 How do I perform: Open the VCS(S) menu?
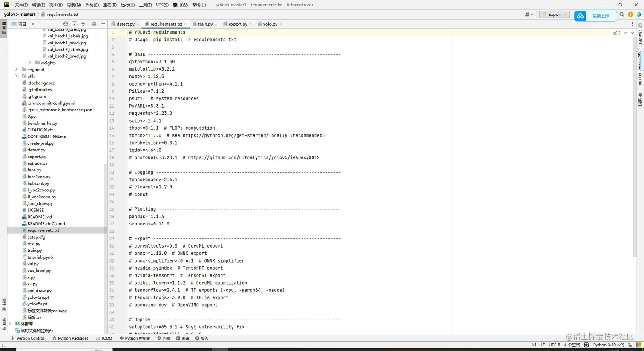[x=162, y=5]
